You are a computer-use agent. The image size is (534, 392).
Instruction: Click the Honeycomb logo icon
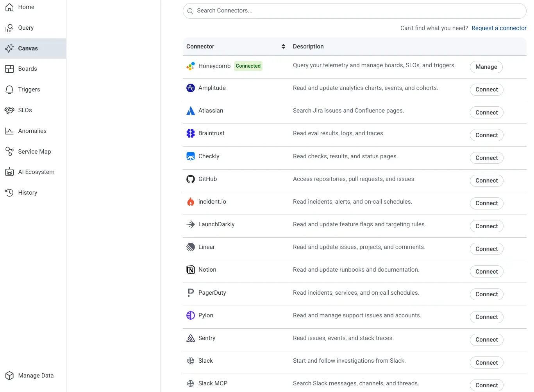tap(191, 66)
